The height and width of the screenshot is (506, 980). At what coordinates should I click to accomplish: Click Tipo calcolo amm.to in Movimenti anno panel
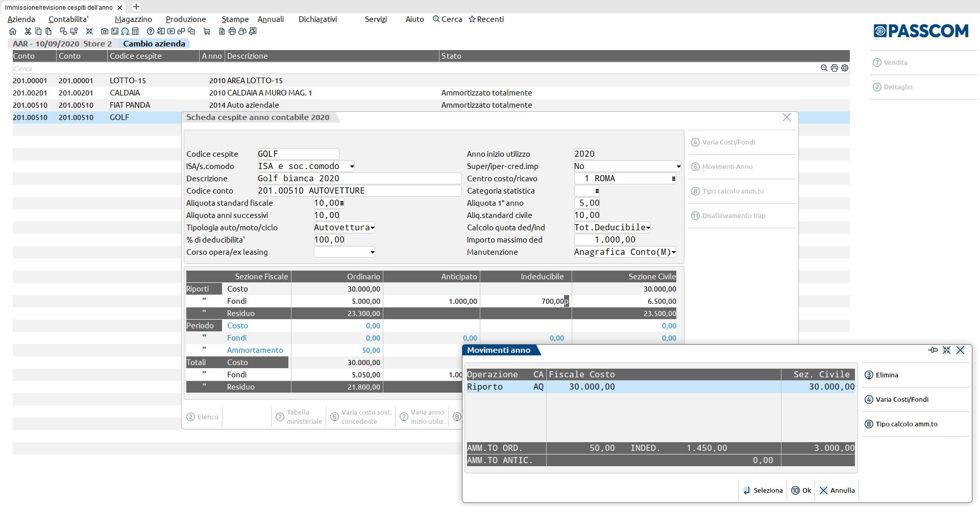pyautogui.click(x=901, y=424)
